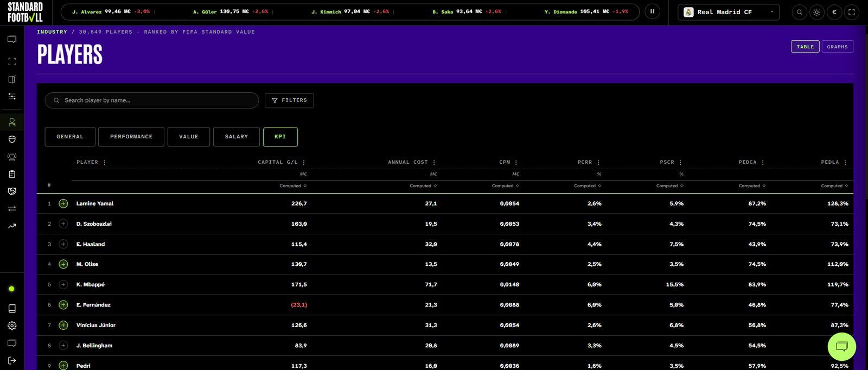The height and width of the screenshot is (370, 868).
Task: Switch to the GENERAL tab
Action: click(x=70, y=137)
